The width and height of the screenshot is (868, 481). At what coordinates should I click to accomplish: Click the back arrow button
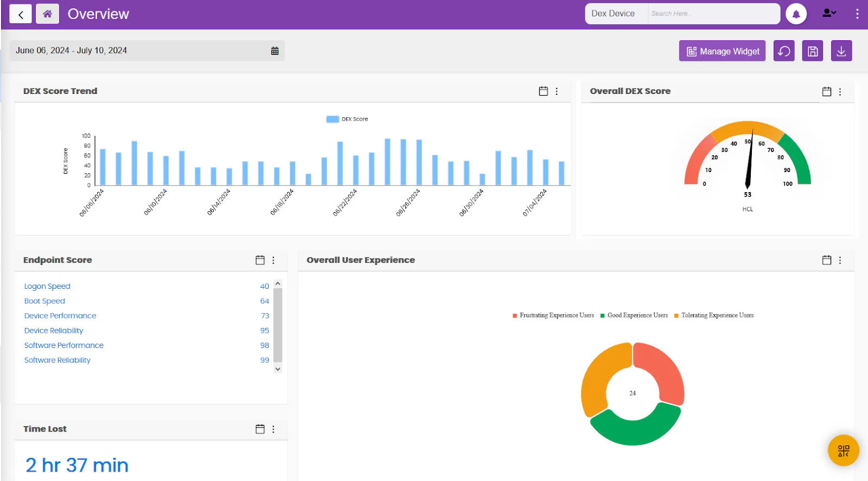(21, 14)
